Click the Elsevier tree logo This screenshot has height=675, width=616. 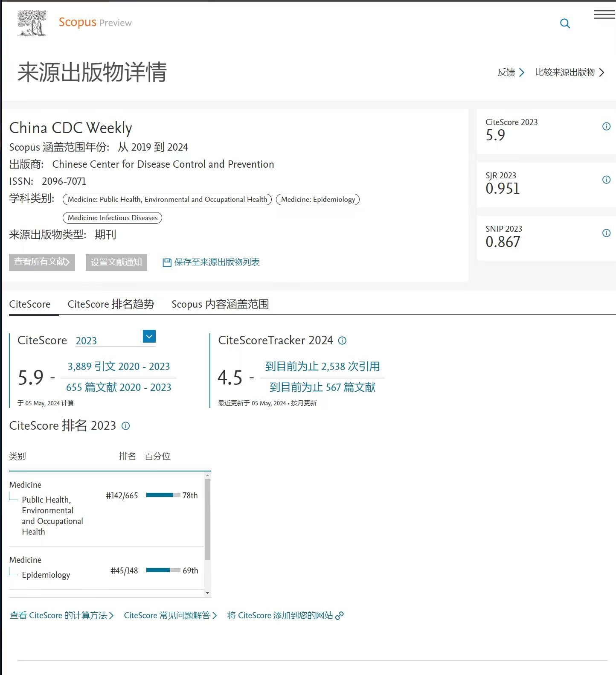(32, 23)
